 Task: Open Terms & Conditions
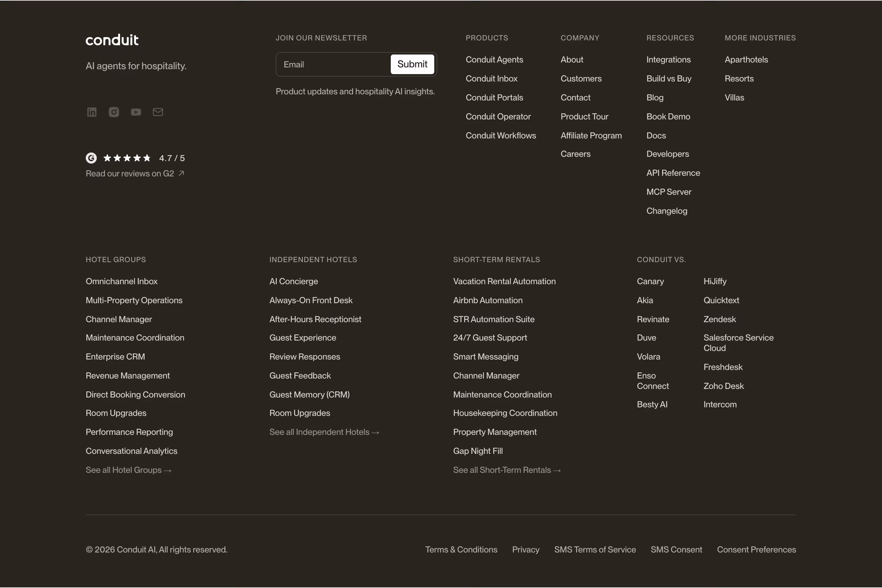[461, 550]
